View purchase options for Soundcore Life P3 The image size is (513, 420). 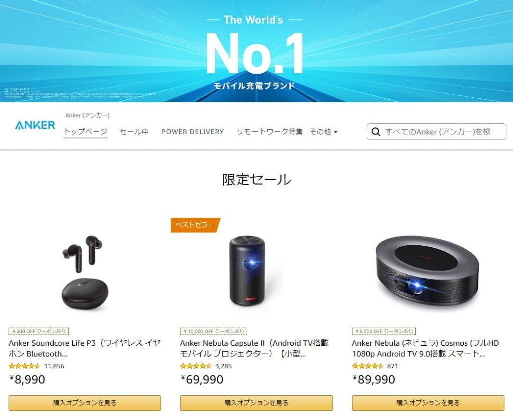pyautogui.click(x=85, y=403)
